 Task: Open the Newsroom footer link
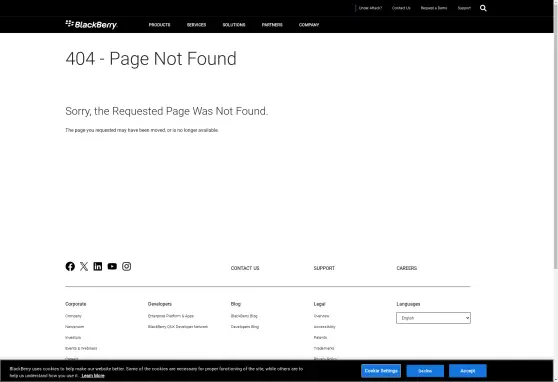tap(74, 326)
